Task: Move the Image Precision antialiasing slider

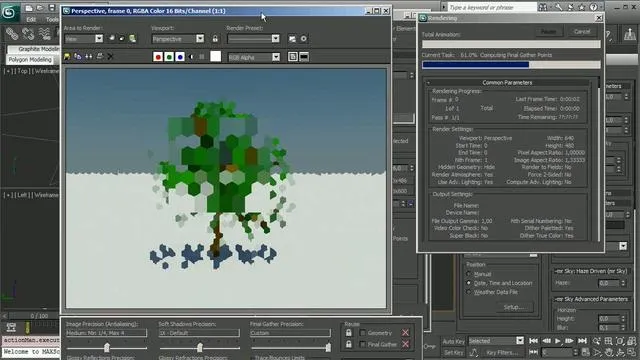Action: pyautogui.click(x=107, y=348)
